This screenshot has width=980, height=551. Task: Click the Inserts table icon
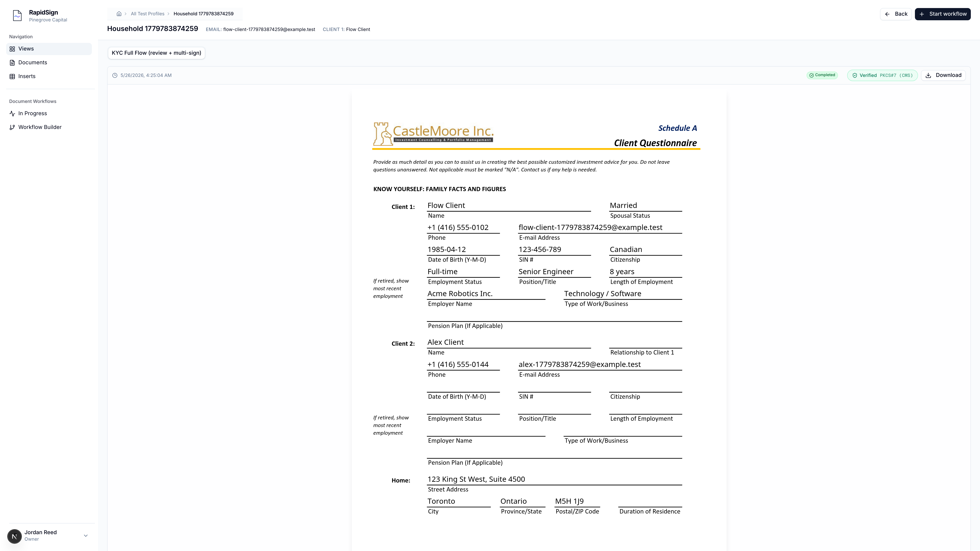(12, 76)
